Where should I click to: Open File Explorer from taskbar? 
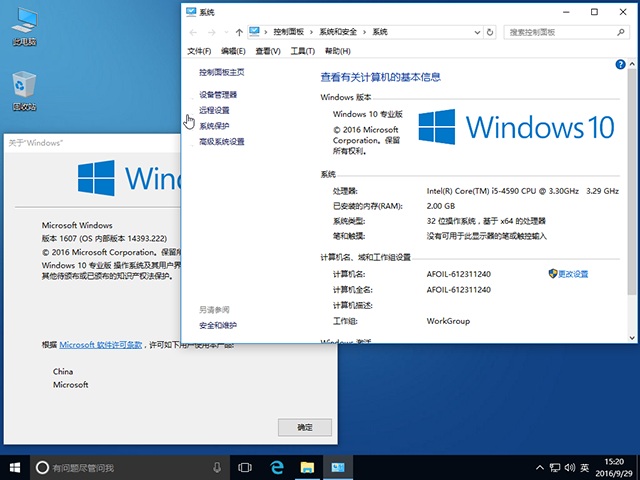point(308,467)
